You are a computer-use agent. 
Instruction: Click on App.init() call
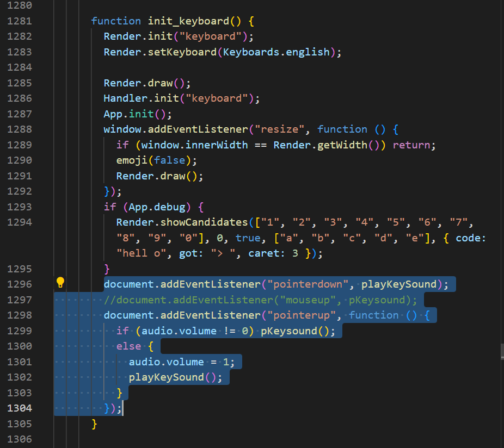(138, 114)
